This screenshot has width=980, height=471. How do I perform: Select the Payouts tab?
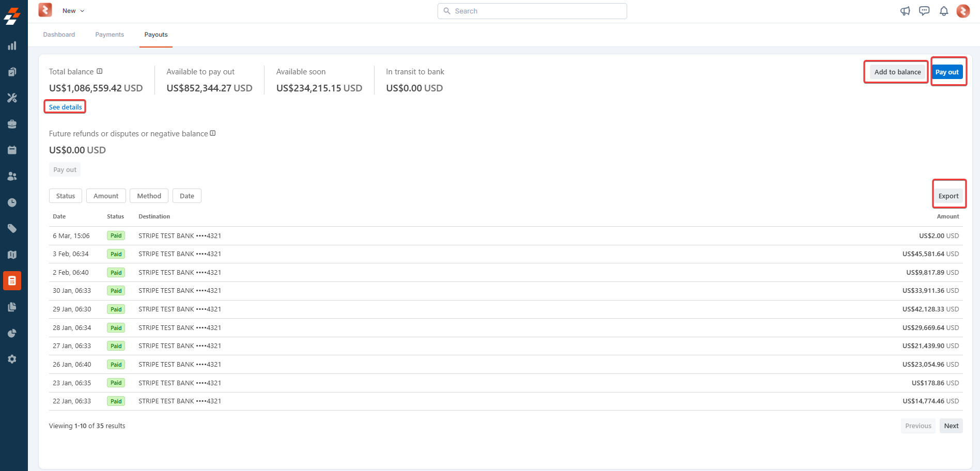pyautogui.click(x=156, y=35)
